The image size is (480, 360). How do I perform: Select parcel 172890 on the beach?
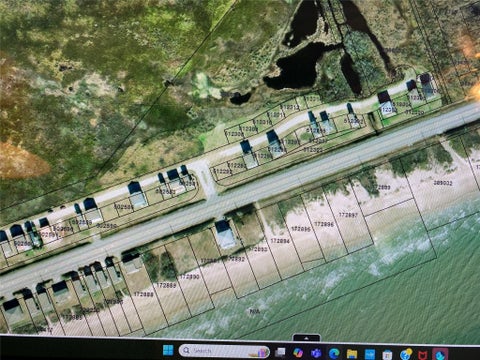pyautogui.click(x=190, y=277)
